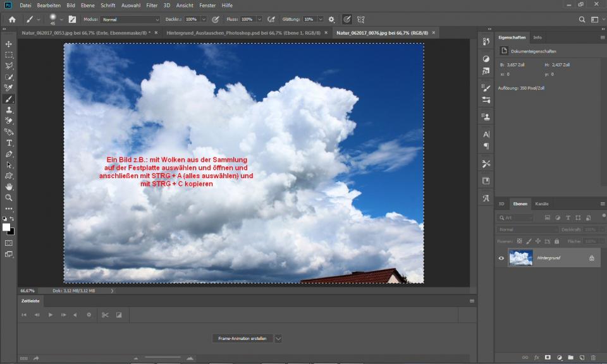The height and width of the screenshot is (364, 607).
Task: Select the Clone Stamp tool
Action: pyautogui.click(x=9, y=110)
